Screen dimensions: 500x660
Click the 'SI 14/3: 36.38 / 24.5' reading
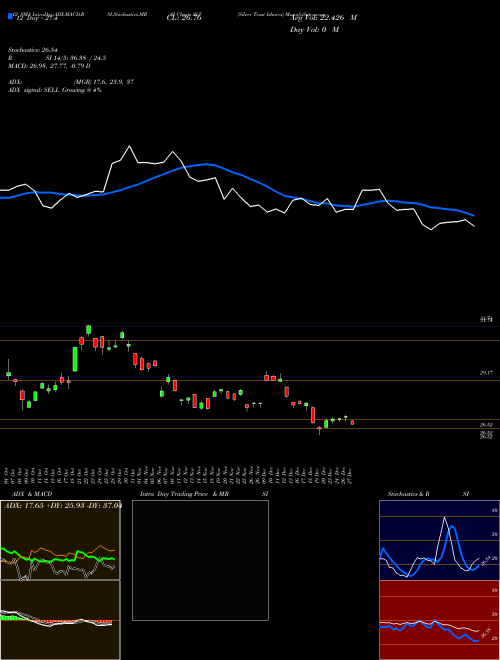click(76, 58)
